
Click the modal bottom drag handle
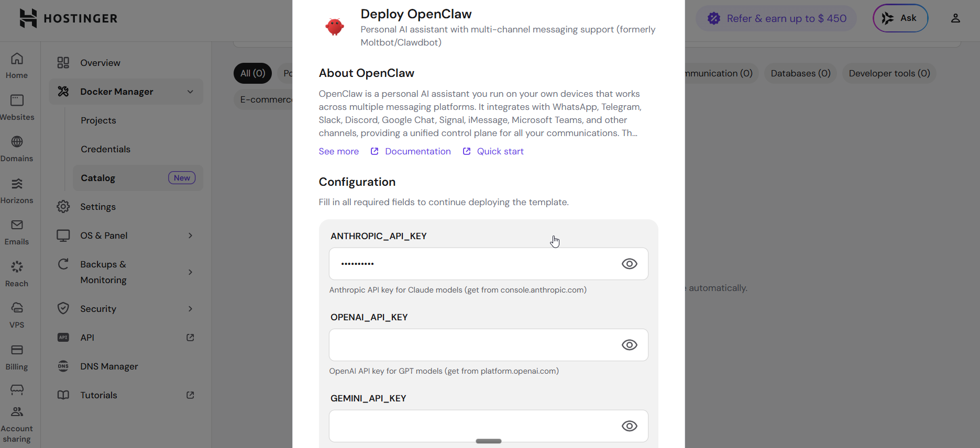[x=489, y=441]
